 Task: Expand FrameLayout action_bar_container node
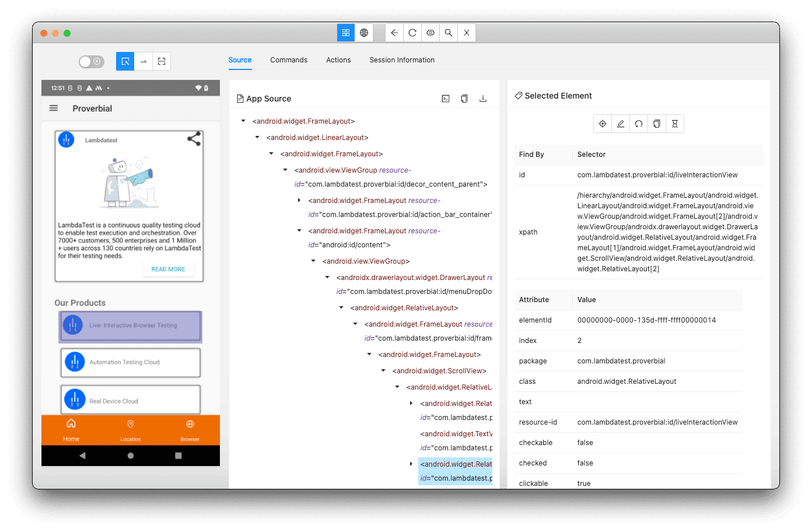point(299,201)
